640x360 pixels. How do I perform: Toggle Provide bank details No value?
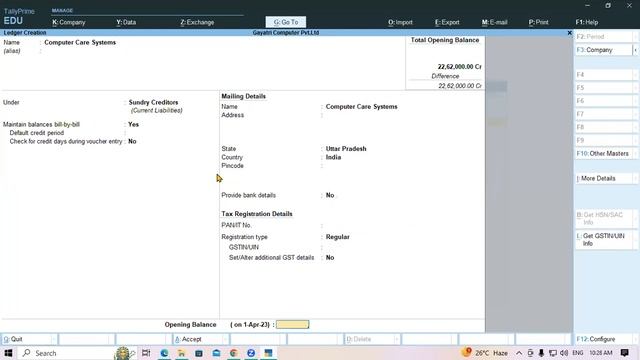pyautogui.click(x=330, y=196)
